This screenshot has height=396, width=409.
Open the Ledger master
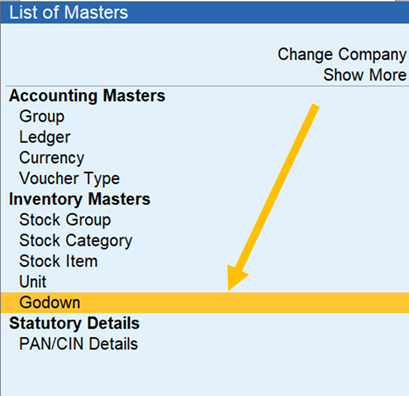tap(45, 137)
